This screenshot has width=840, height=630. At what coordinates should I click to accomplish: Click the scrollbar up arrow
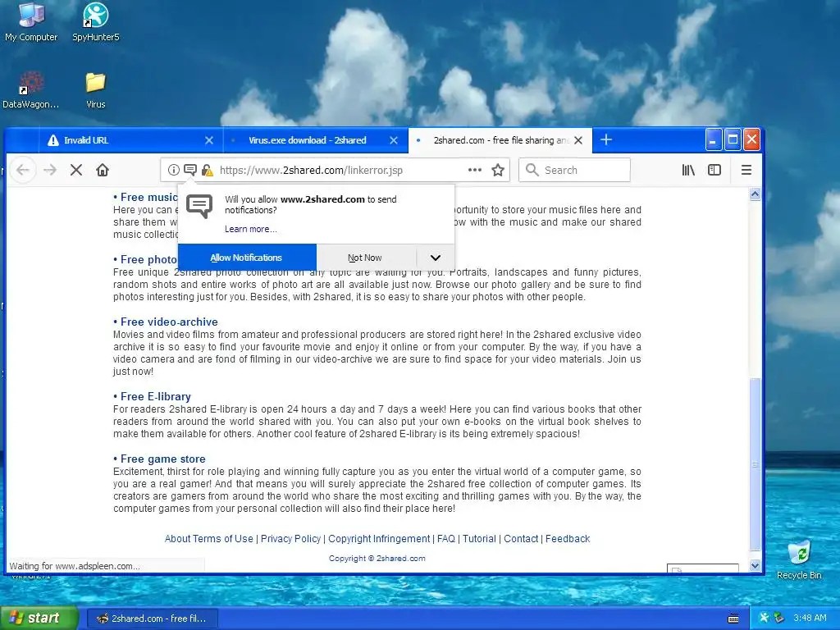pyautogui.click(x=755, y=194)
